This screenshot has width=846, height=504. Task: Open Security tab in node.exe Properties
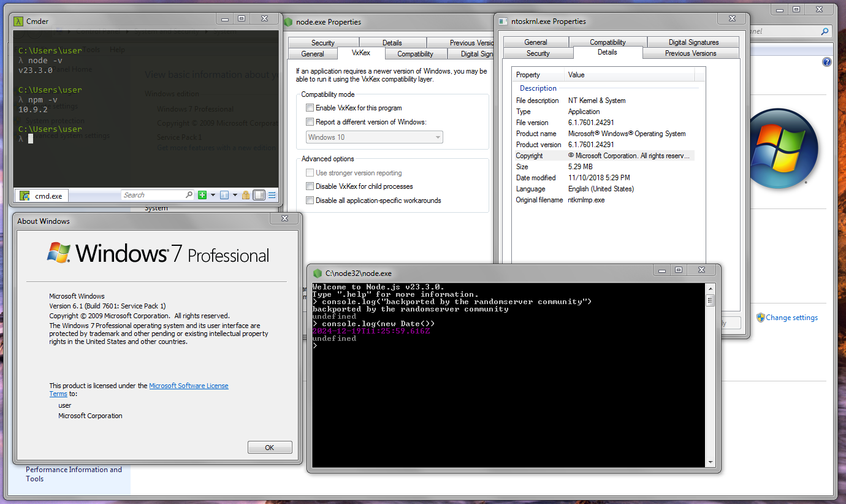click(x=322, y=43)
